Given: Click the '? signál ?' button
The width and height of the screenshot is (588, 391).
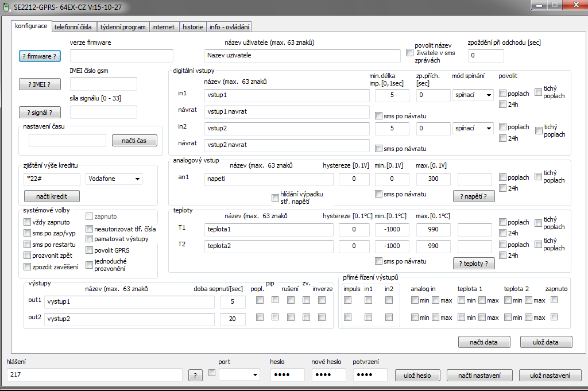Looking at the screenshot, I should point(40,113).
